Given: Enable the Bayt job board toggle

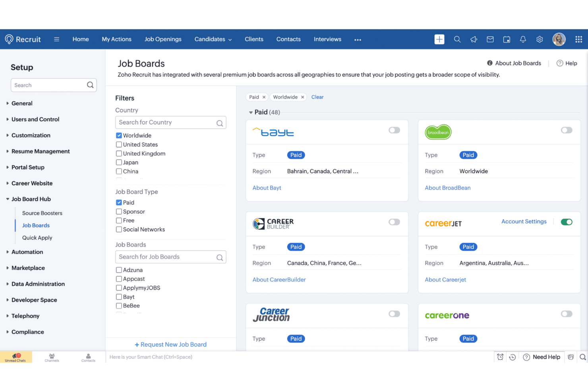Looking at the screenshot, I should (x=394, y=130).
